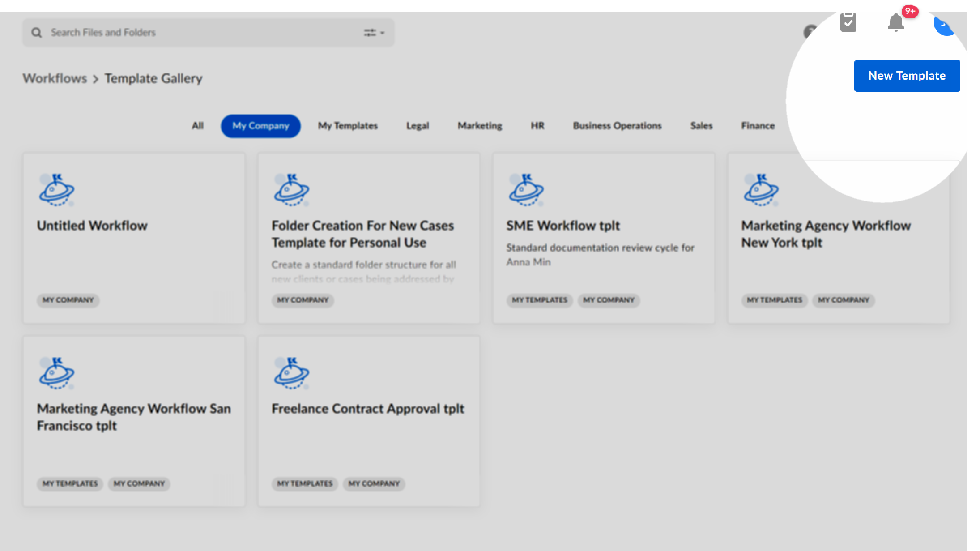Open the Finance category tab
This screenshot has width=980, height=551.
758,126
